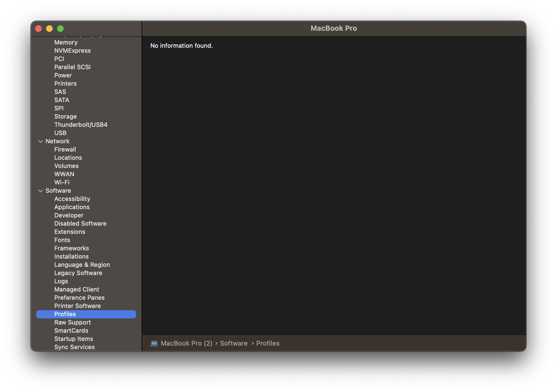The width and height of the screenshot is (557, 392).
Task: Select NVMExpress in the sidebar
Action: pos(72,51)
